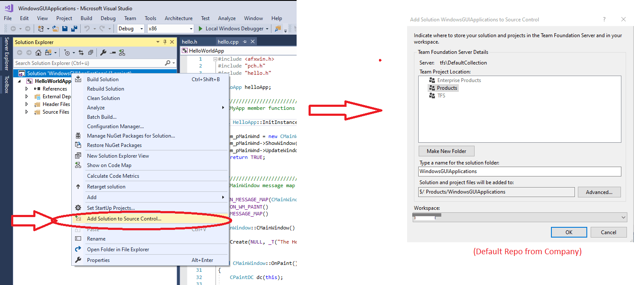
Task: Open the Server Explorer side tab
Action: (x=6, y=54)
